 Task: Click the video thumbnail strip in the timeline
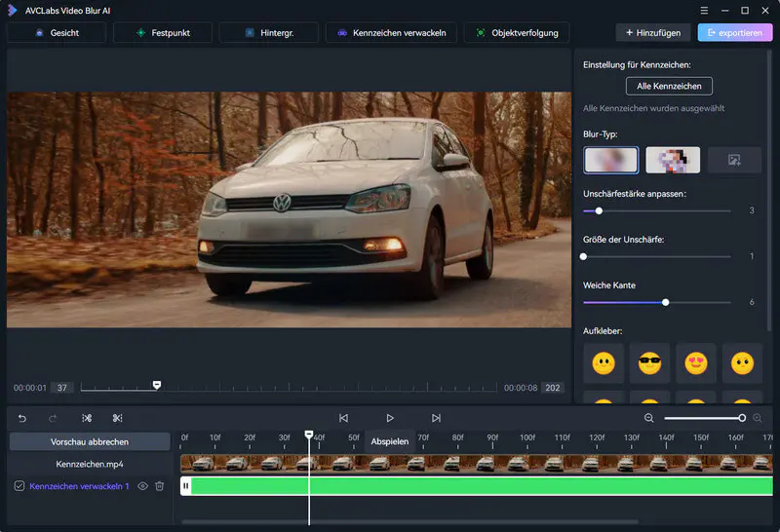point(476,464)
